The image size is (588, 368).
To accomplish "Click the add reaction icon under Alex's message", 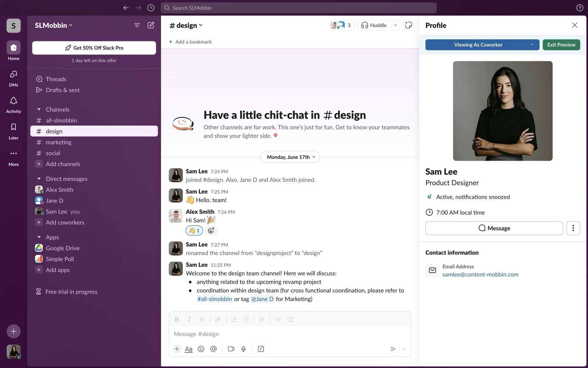I will (x=211, y=231).
